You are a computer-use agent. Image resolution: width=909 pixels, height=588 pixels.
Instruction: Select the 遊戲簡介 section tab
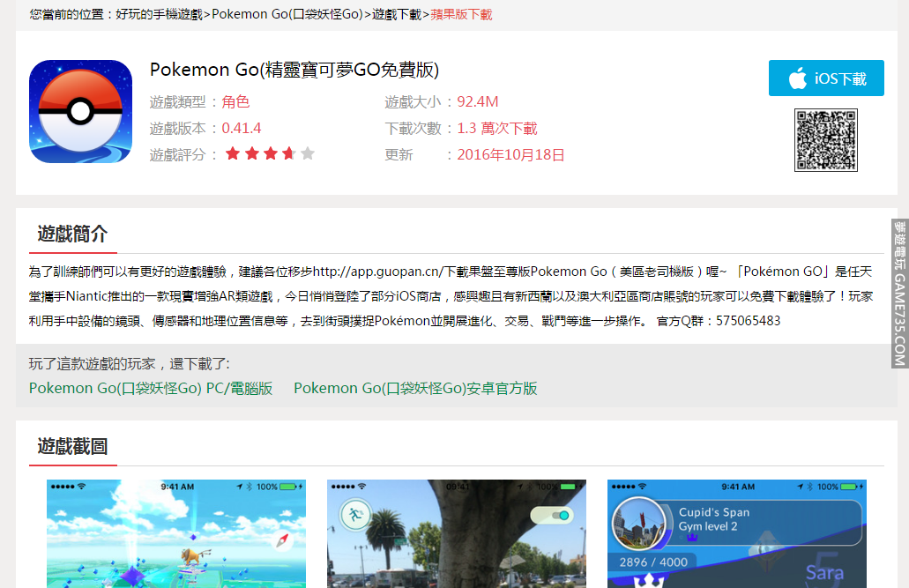point(72,234)
